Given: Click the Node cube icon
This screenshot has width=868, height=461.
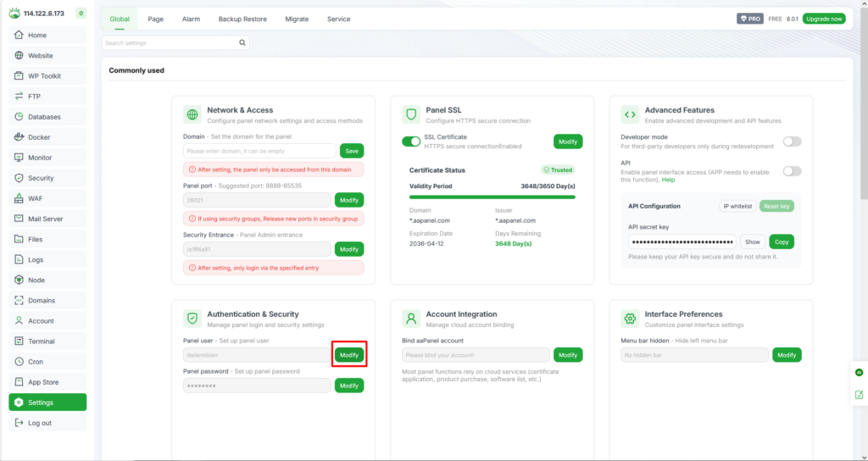Looking at the screenshot, I should click(19, 280).
